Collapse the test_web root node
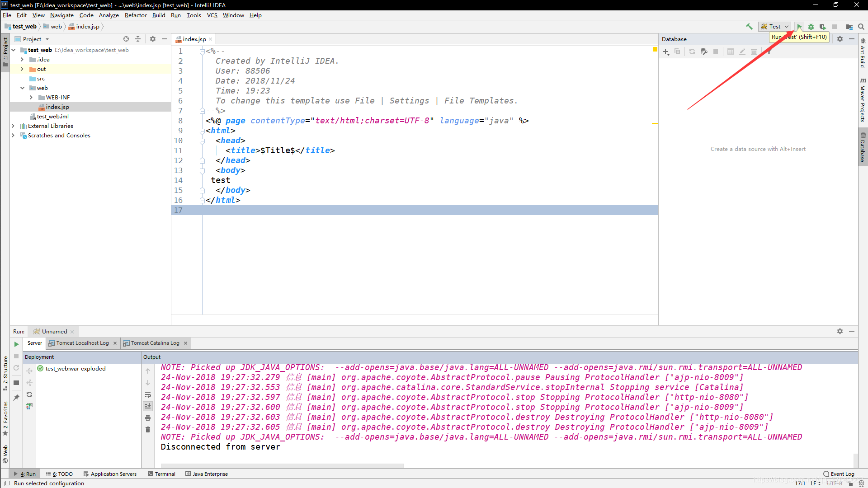The image size is (868, 488). pos(14,50)
